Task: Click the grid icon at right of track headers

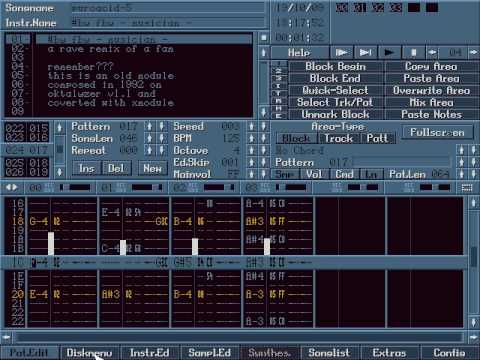Action: (x=467, y=188)
